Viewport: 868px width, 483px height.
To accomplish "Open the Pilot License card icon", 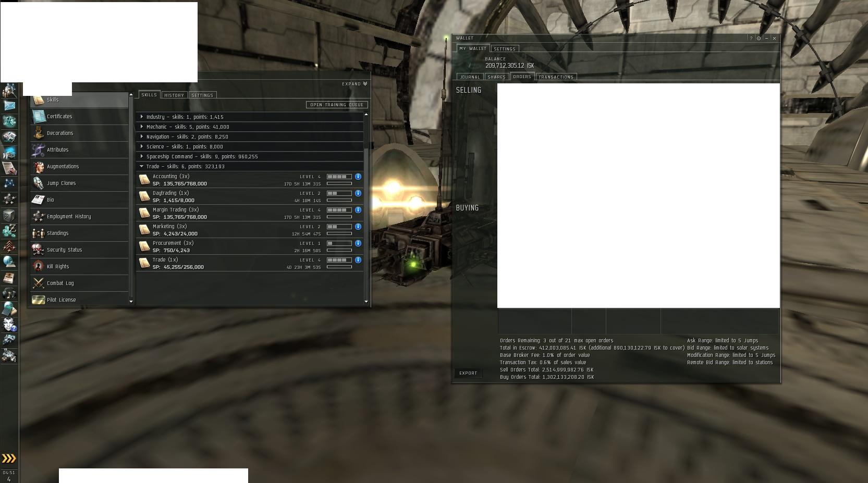I will coord(39,300).
